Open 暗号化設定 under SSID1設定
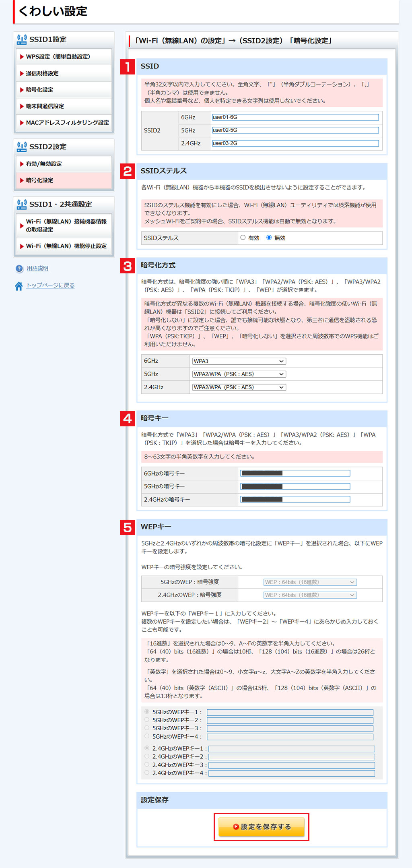This screenshot has width=412, height=868. point(64,90)
